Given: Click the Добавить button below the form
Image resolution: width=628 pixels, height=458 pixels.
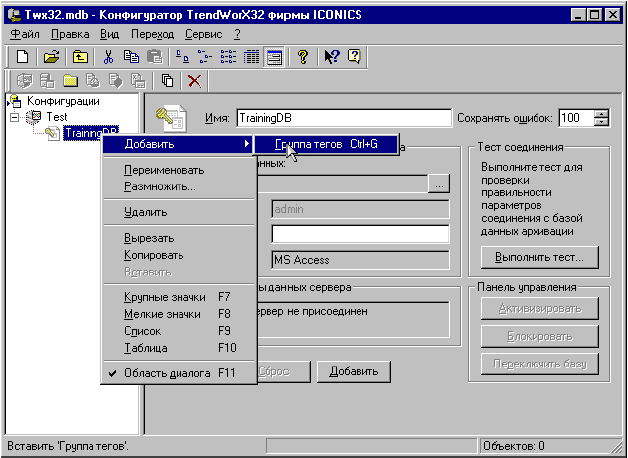Looking at the screenshot, I should 354,372.
